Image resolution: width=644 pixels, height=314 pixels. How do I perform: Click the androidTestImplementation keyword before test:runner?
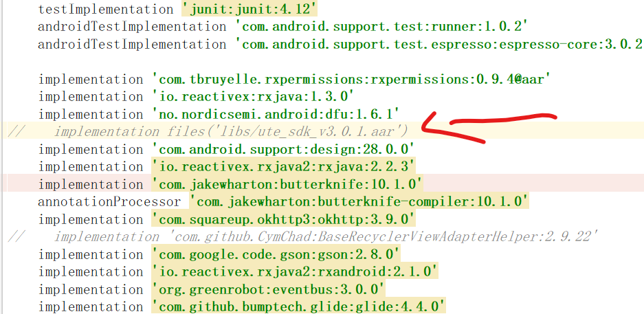tap(132, 27)
